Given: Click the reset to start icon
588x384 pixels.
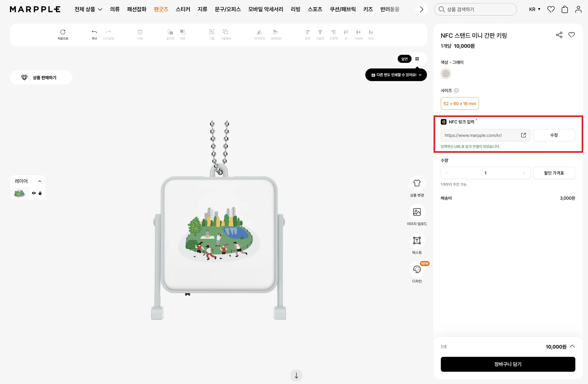Looking at the screenshot, I should 63,32.
